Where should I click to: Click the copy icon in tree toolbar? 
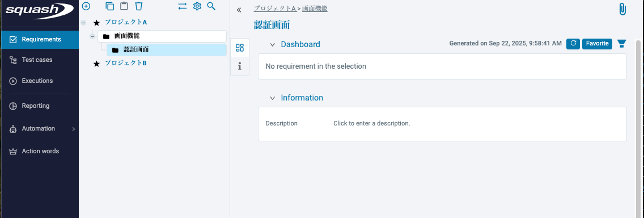click(x=109, y=6)
